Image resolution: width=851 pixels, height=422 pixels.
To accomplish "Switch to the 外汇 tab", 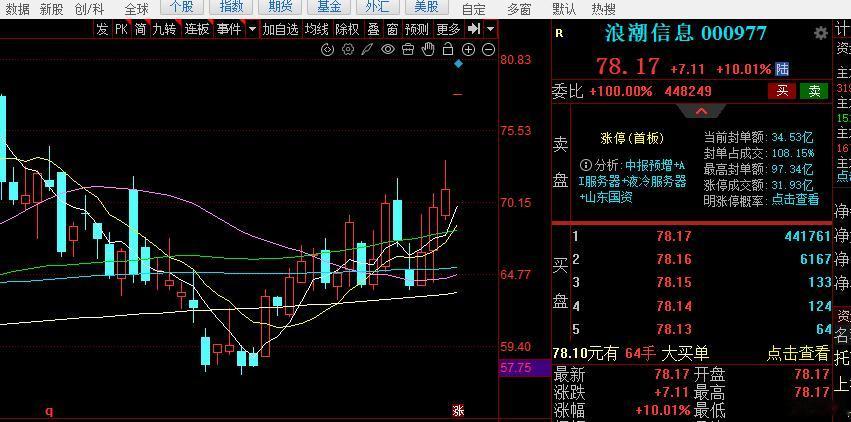I will pos(377,7).
